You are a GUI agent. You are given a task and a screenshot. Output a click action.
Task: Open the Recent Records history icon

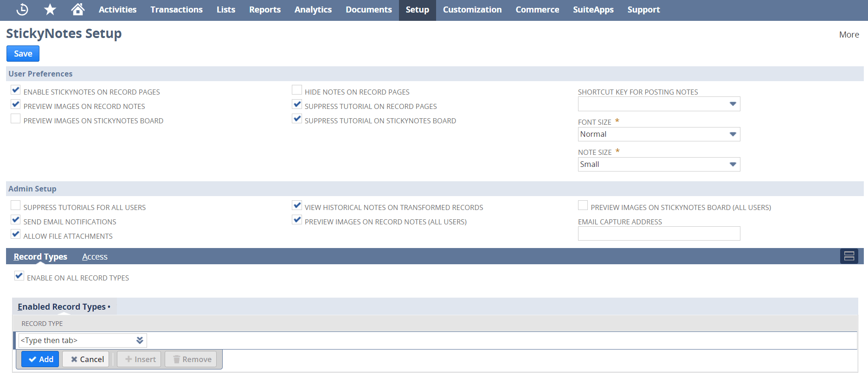pyautogui.click(x=22, y=10)
